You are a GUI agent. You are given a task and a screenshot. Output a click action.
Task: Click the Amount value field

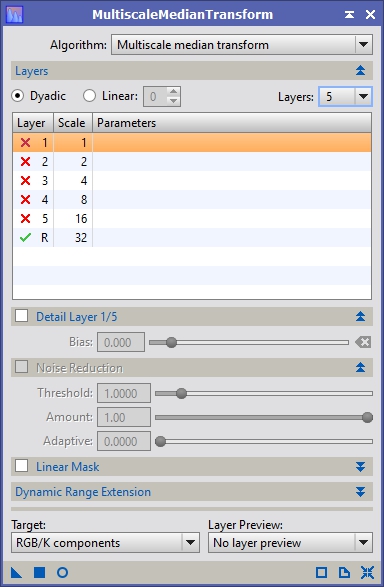(124, 417)
